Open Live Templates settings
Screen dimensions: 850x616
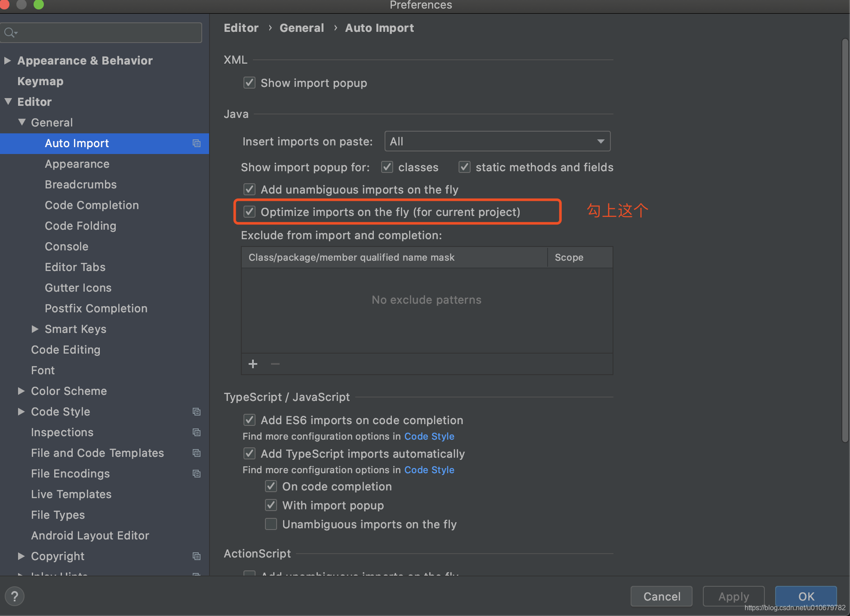tap(71, 494)
